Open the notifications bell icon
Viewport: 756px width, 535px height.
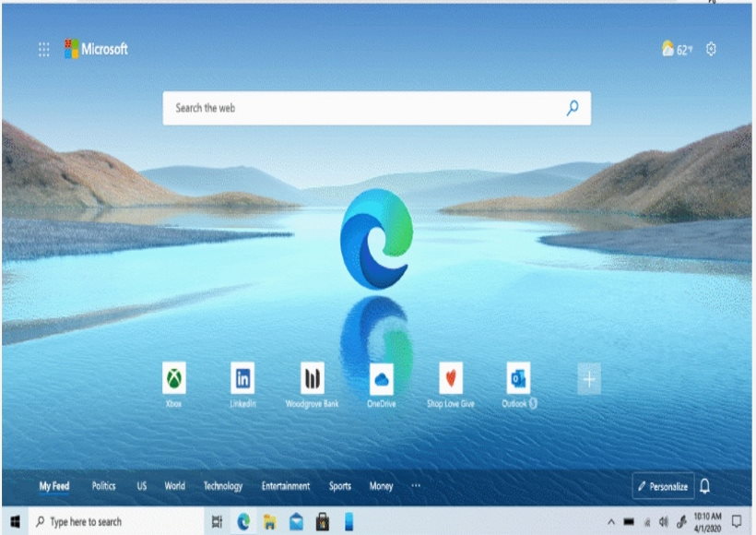[705, 486]
